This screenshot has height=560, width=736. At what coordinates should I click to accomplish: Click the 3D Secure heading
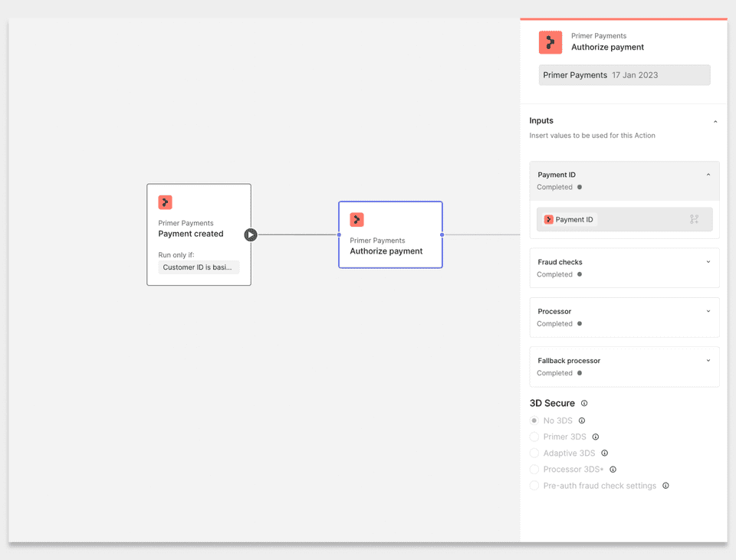(x=552, y=404)
